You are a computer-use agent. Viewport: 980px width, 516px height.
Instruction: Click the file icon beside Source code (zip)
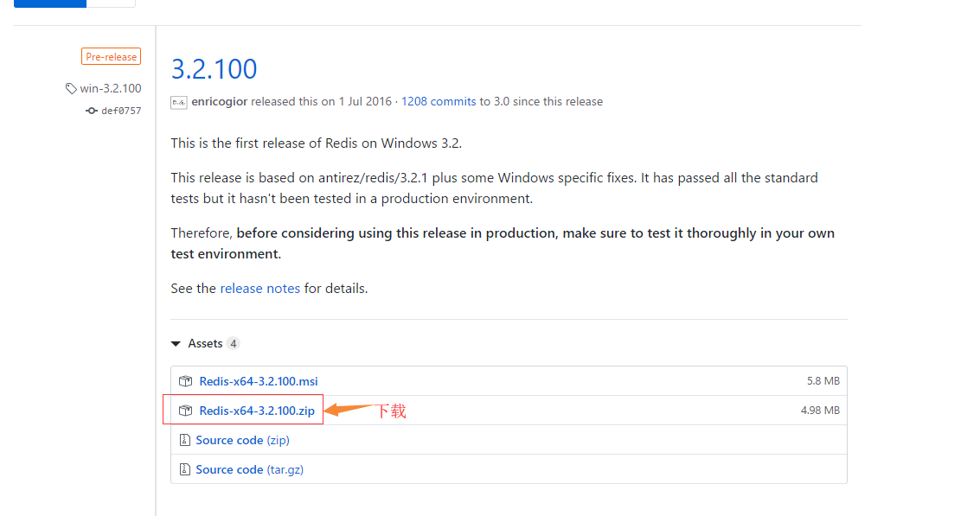[x=184, y=440]
